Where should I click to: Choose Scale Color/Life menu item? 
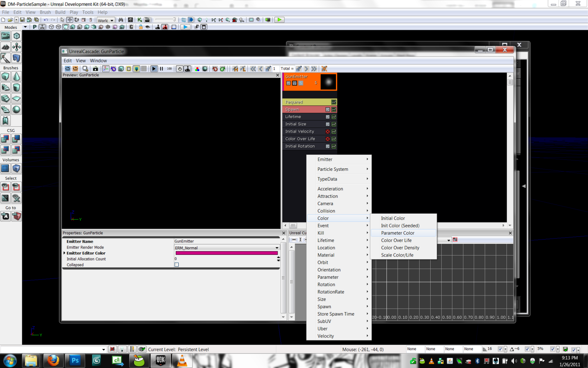404,255
